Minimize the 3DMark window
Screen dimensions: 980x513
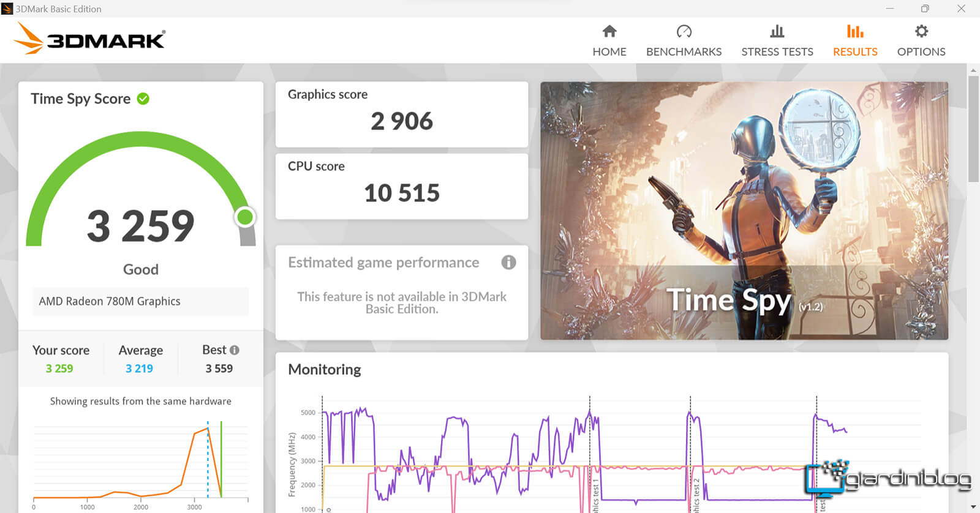click(x=890, y=9)
